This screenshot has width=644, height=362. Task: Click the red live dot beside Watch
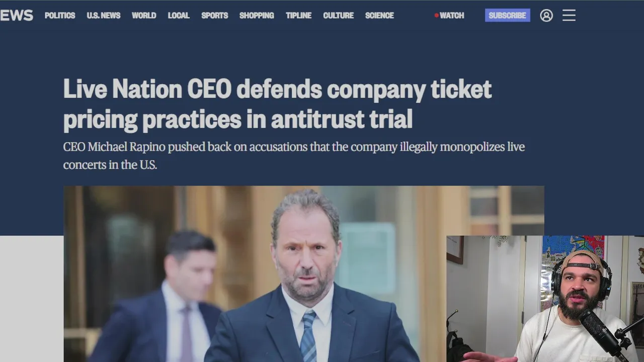click(x=436, y=16)
